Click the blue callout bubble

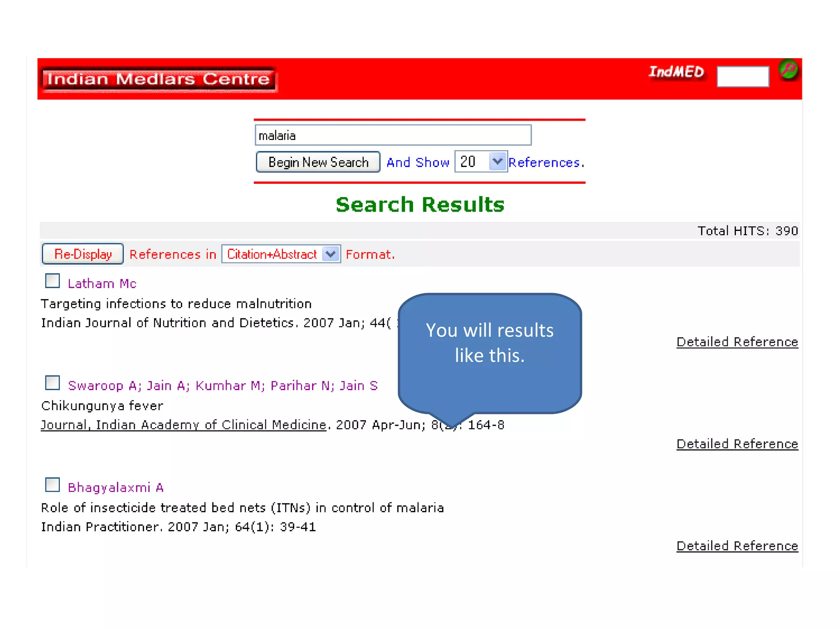pyautogui.click(x=489, y=353)
